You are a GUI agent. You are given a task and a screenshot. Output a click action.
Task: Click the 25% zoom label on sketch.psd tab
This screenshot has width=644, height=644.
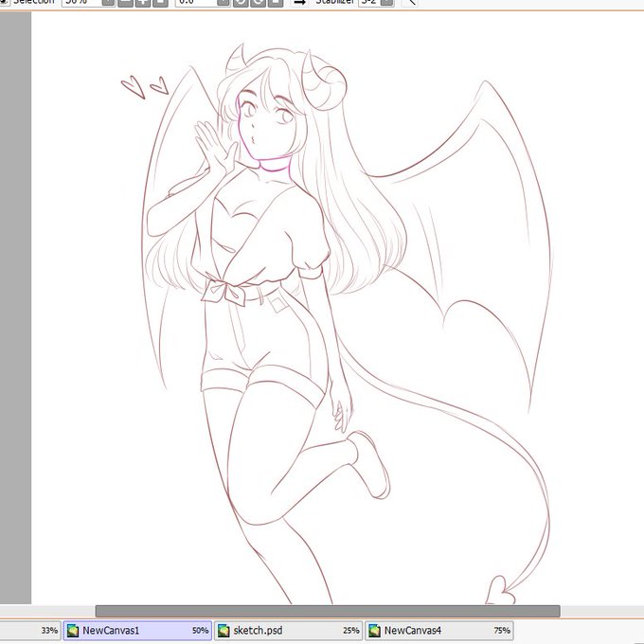[x=351, y=631]
